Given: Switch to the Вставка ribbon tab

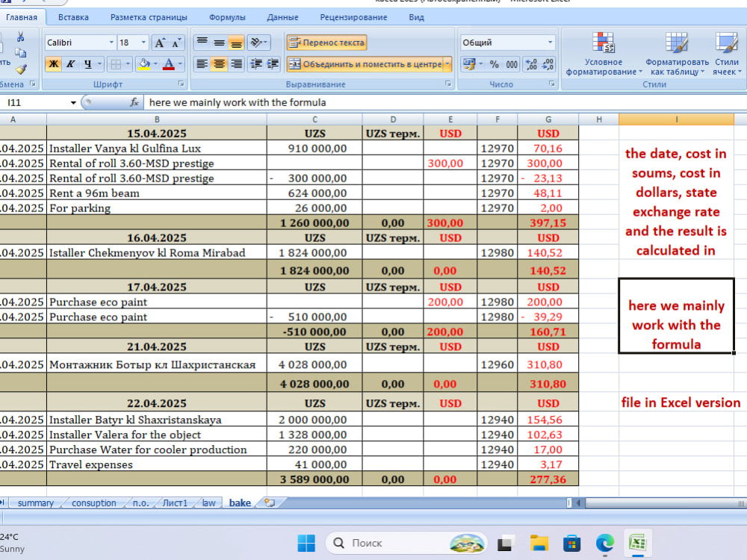Looking at the screenshot, I should pyautogui.click(x=73, y=17).
